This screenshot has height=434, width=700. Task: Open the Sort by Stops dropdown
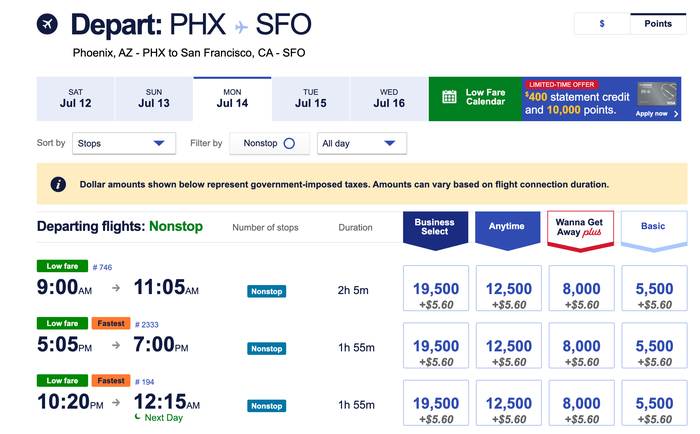point(124,143)
